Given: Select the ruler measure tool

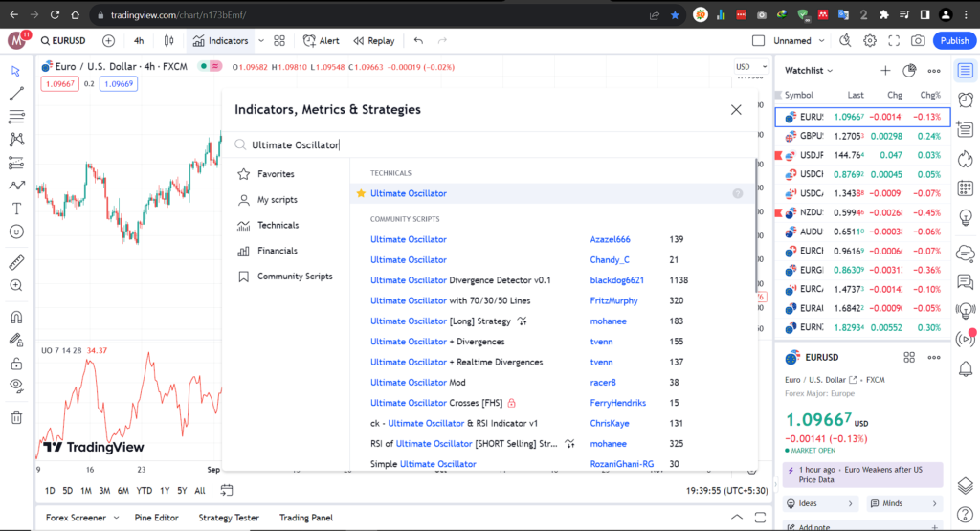Looking at the screenshot, I should (16, 261).
